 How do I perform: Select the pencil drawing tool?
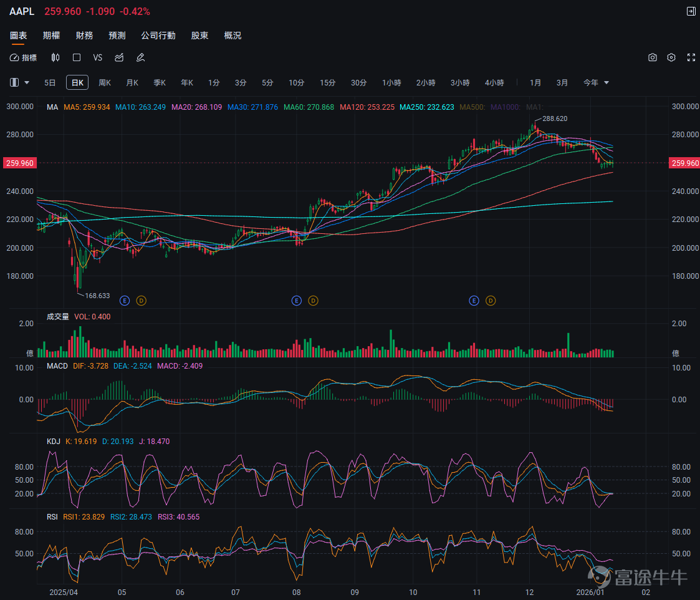[141, 57]
